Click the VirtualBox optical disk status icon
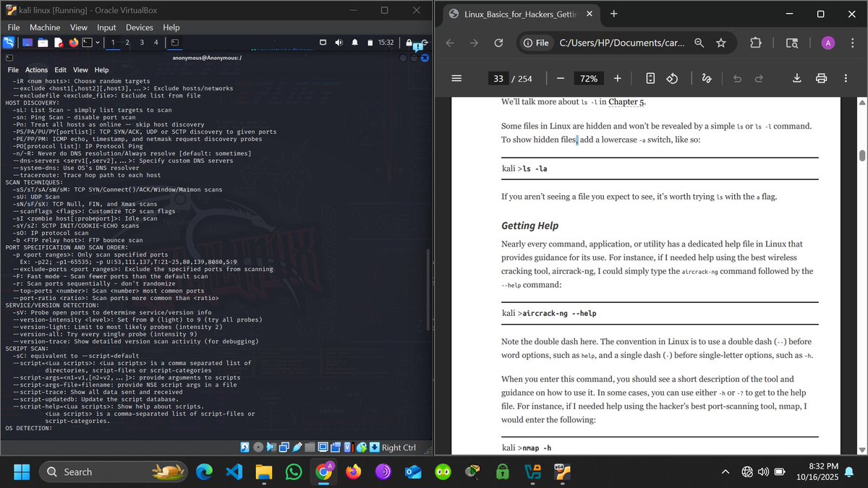The image size is (868, 488). [x=259, y=448]
